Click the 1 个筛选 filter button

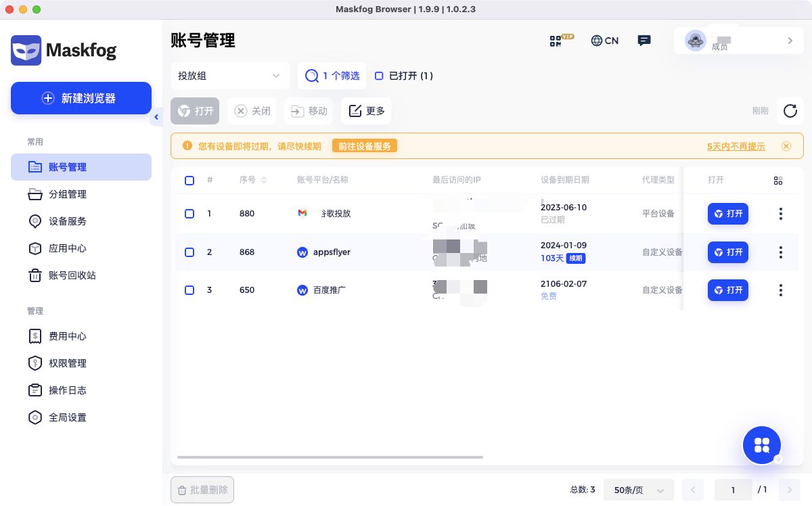332,76
